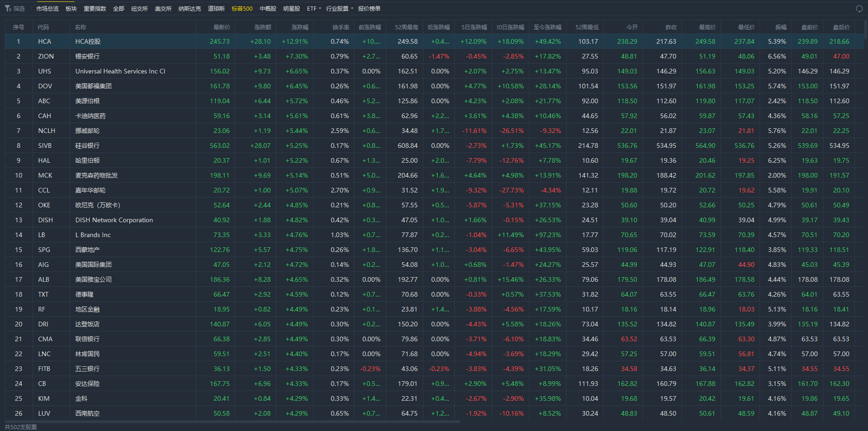Sort by 换手率 column header
The height and width of the screenshot is (431, 868).
341,27
